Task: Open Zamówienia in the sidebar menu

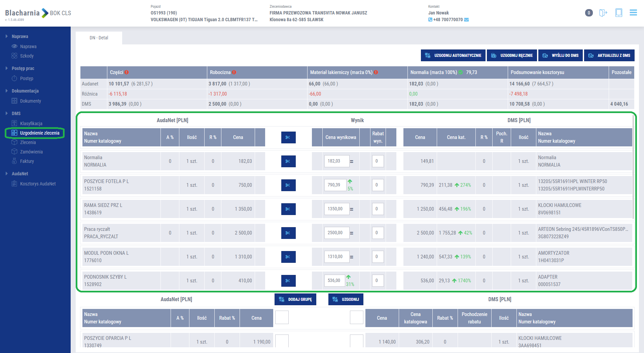Action: point(31,152)
